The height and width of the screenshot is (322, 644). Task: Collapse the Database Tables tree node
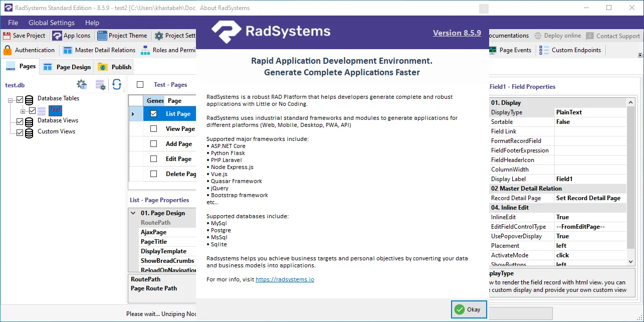click(x=11, y=100)
